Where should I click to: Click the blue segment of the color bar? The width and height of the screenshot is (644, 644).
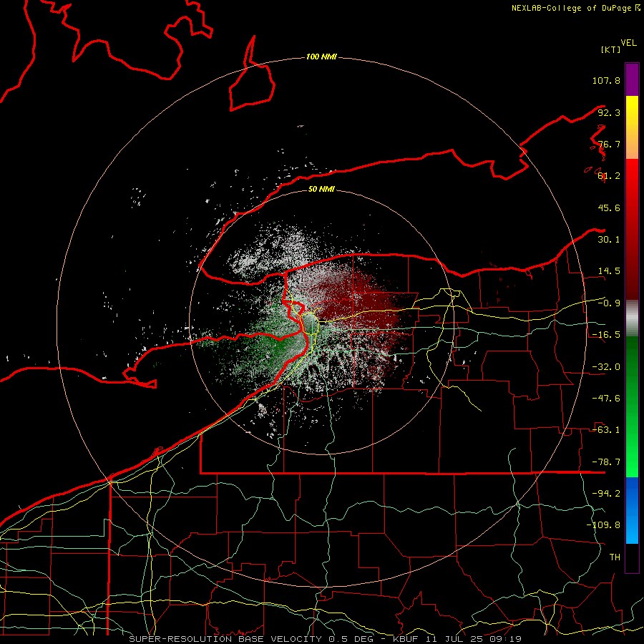click(x=632, y=510)
